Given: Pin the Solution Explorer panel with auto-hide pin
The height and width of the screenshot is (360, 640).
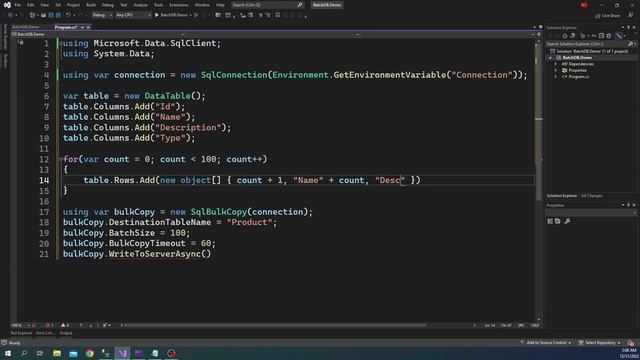Looking at the screenshot, I should pos(629,28).
